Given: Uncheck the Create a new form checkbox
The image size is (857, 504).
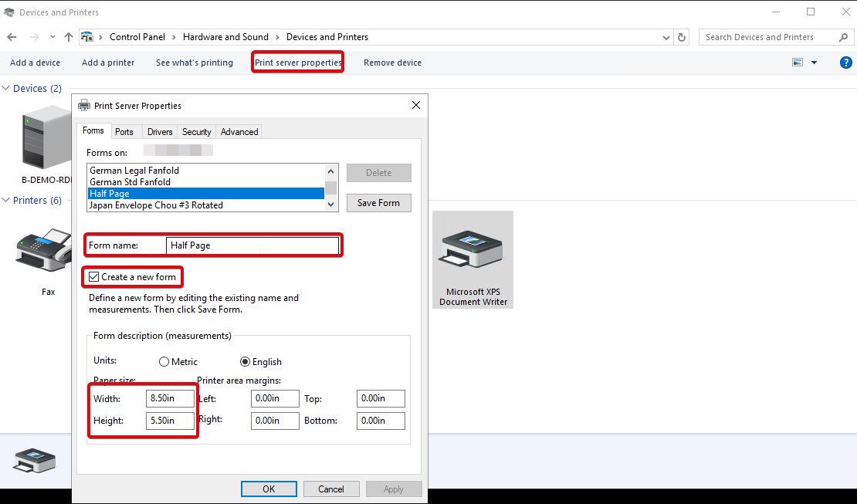Looking at the screenshot, I should pyautogui.click(x=94, y=277).
